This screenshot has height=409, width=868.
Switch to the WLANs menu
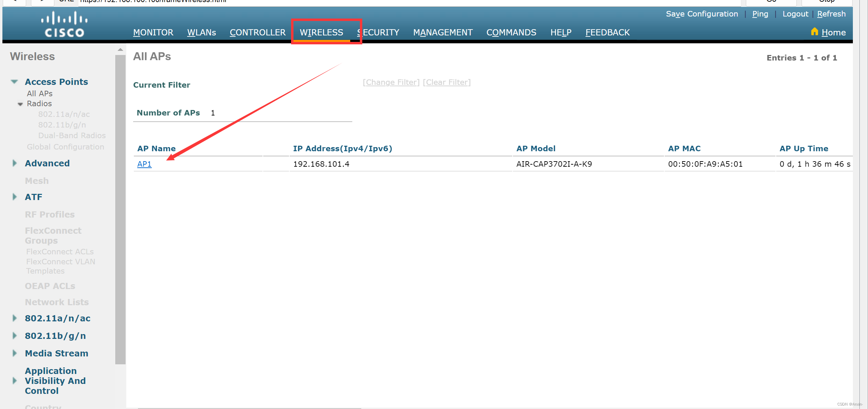201,32
